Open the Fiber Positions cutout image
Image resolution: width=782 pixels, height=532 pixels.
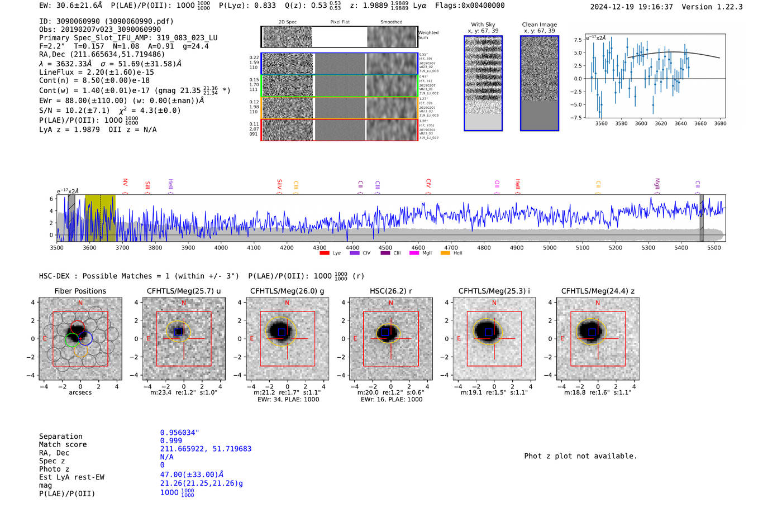(80, 338)
